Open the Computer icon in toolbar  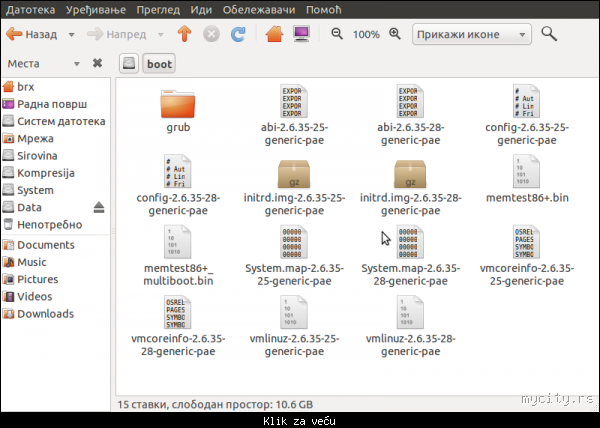(302, 34)
